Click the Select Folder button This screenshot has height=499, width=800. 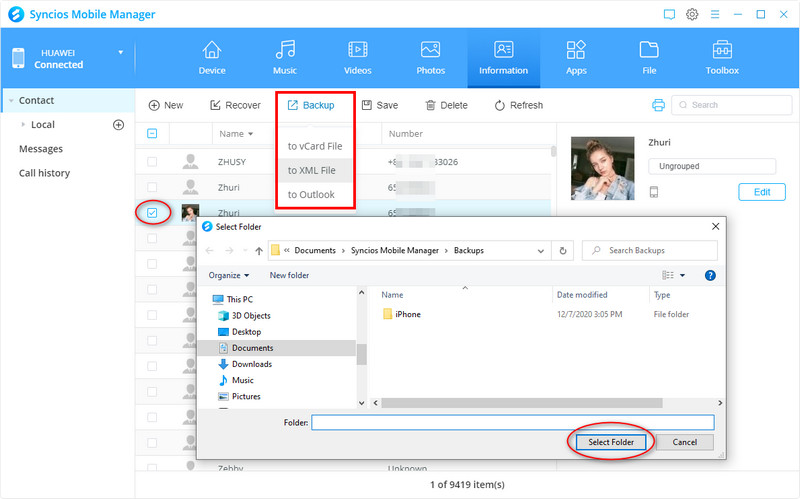coord(611,442)
